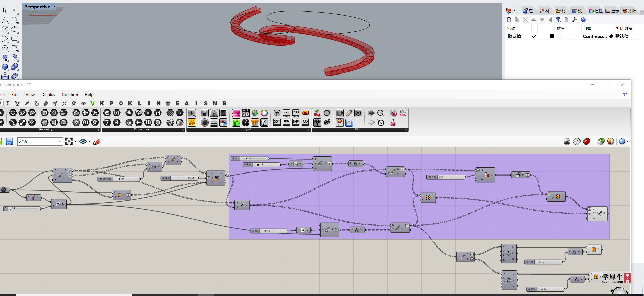The width and height of the screenshot is (644, 296).
Task: Expand the Geometry panel plus marker
Action: pyautogui.click(x=98, y=130)
